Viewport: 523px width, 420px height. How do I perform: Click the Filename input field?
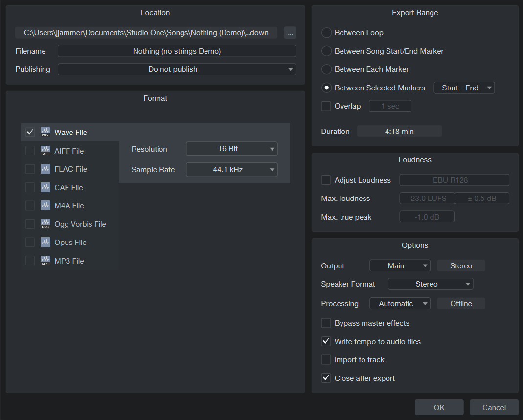(x=177, y=51)
